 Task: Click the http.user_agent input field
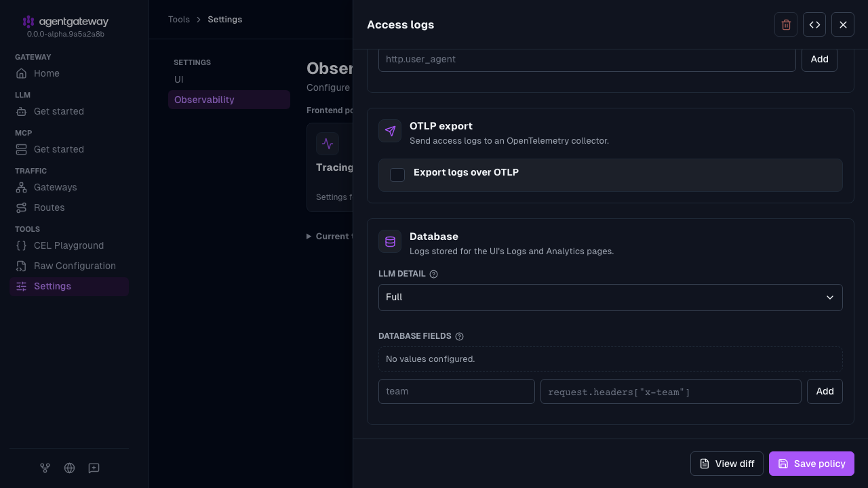(587, 59)
